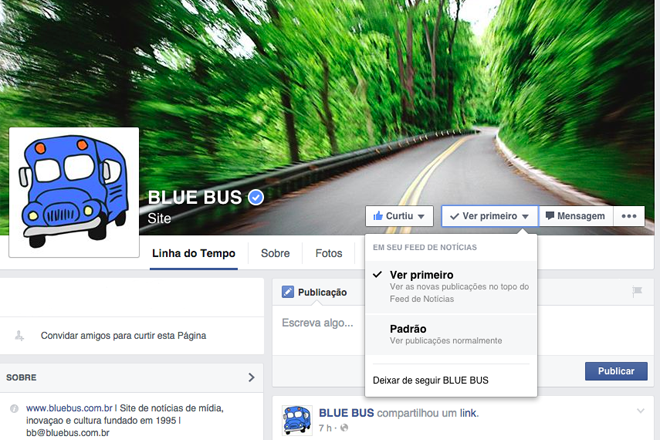Click the blue verified badge beside BLUE BUS

pyautogui.click(x=256, y=197)
